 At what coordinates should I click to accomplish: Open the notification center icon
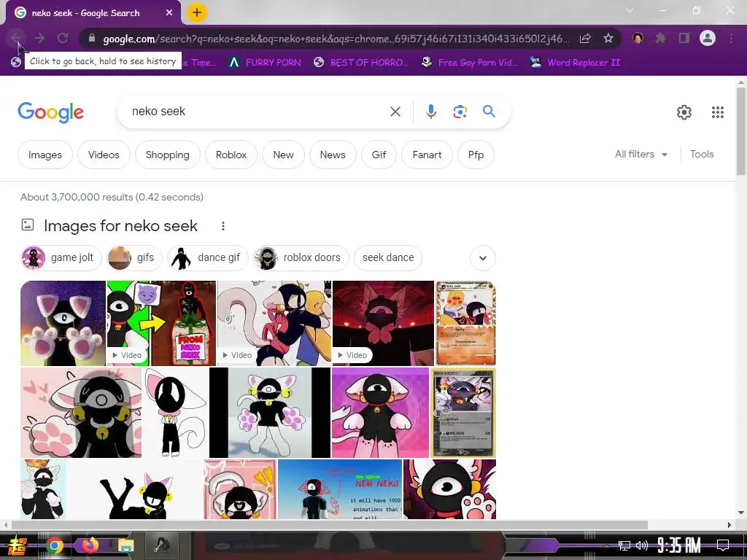[723, 545]
